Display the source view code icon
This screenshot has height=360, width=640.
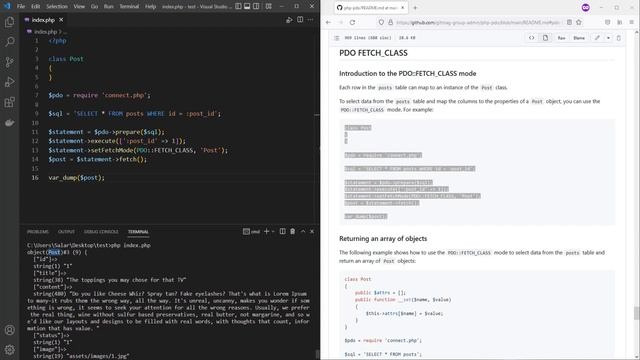pos(531,38)
